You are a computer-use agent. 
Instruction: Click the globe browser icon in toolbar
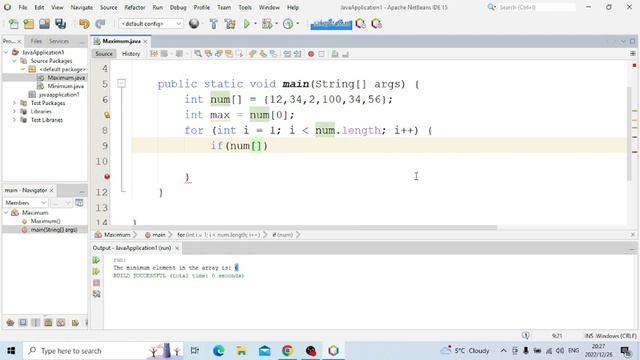194,24
